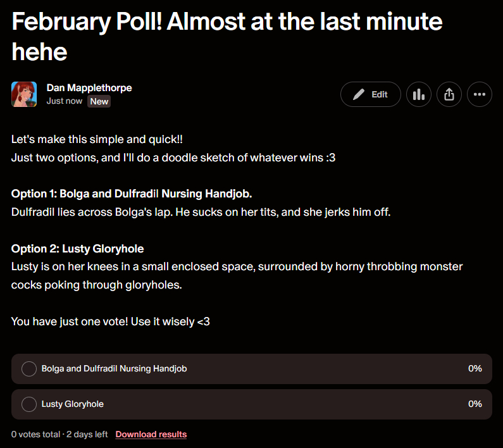Click the first poll option's label text
The width and height of the screenshot is (503, 448).
click(x=114, y=368)
